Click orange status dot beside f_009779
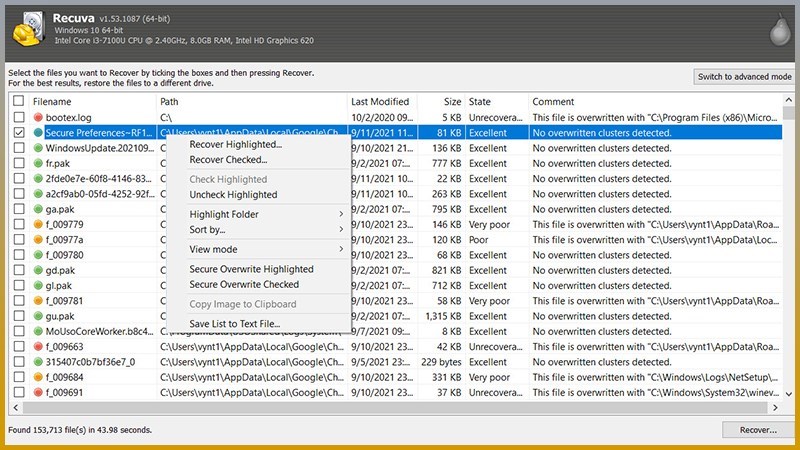The image size is (800, 450). 38,225
